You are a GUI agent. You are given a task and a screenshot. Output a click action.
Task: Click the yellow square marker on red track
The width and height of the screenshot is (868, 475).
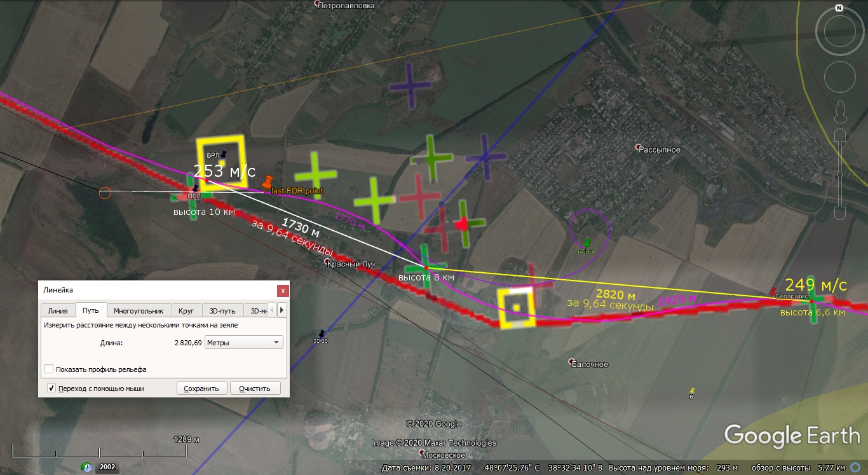tap(516, 308)
